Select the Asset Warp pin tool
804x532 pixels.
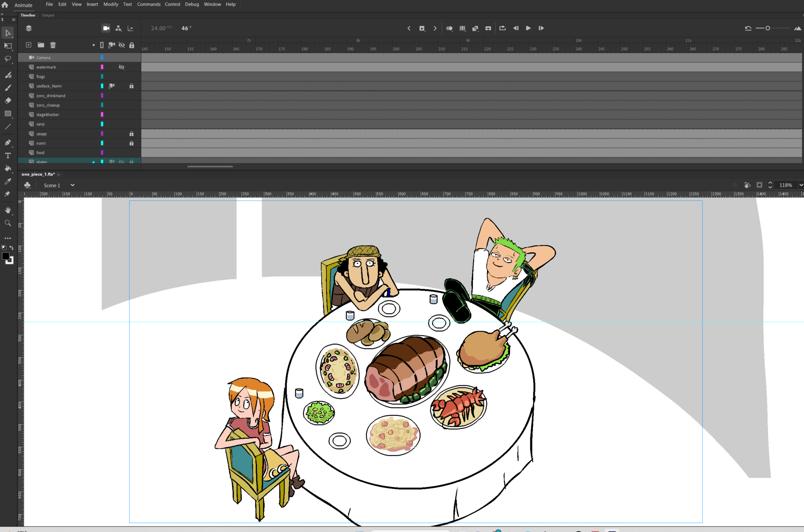8,194
